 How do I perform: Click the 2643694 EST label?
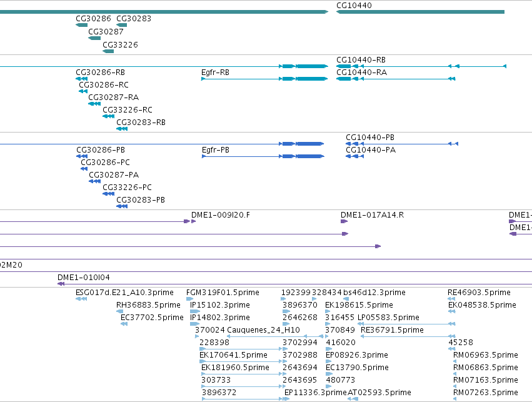click(300, 368)
